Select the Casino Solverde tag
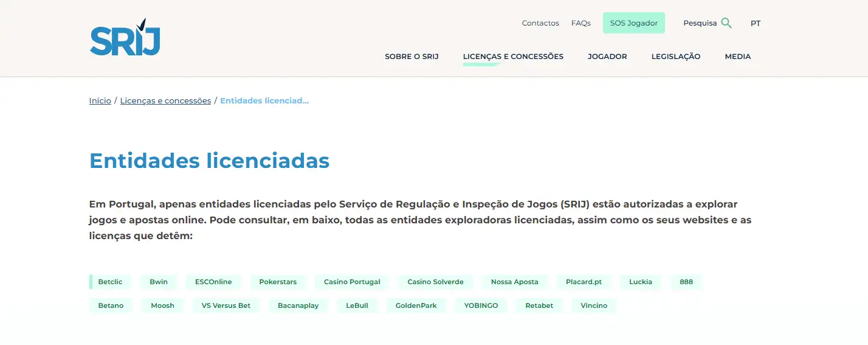 pos(435,282)
